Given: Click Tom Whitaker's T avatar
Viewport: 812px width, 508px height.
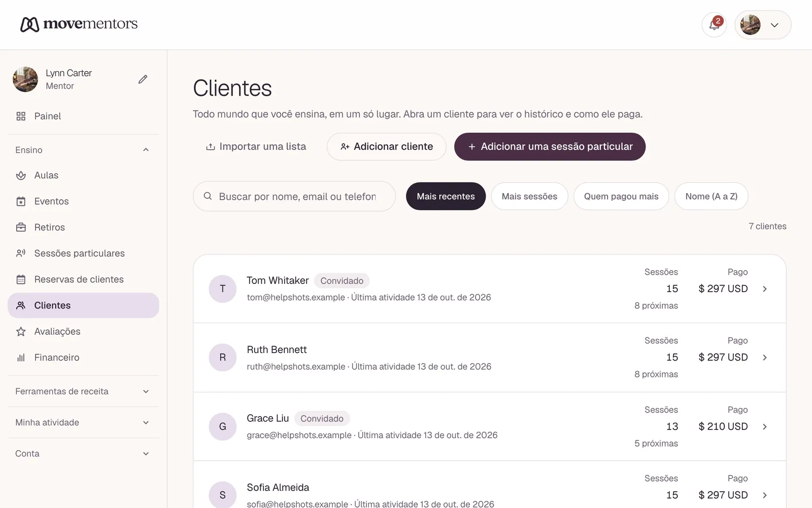Looking at the screenshot, I should (222, 289).
